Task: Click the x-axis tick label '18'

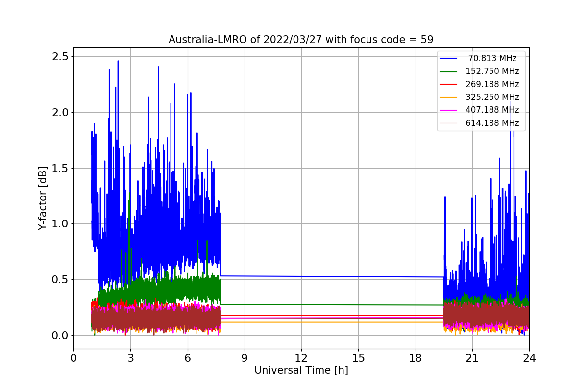Action: click(415, 358)
